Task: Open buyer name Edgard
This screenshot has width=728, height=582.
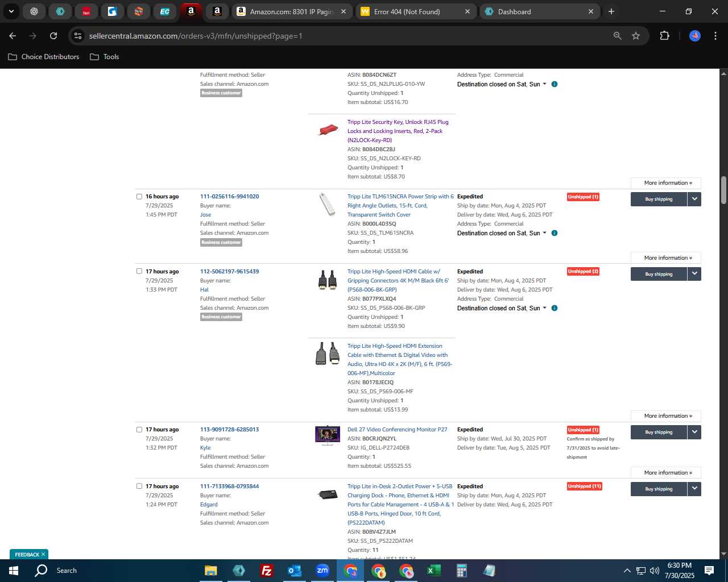Action: click(x=209, y=505)
